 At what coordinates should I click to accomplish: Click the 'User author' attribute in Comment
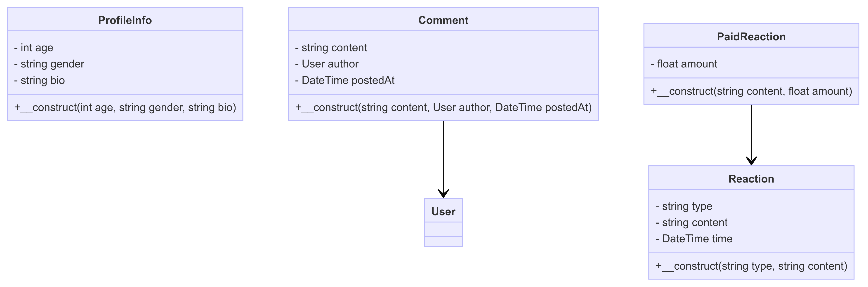click(x=326, y=64)
